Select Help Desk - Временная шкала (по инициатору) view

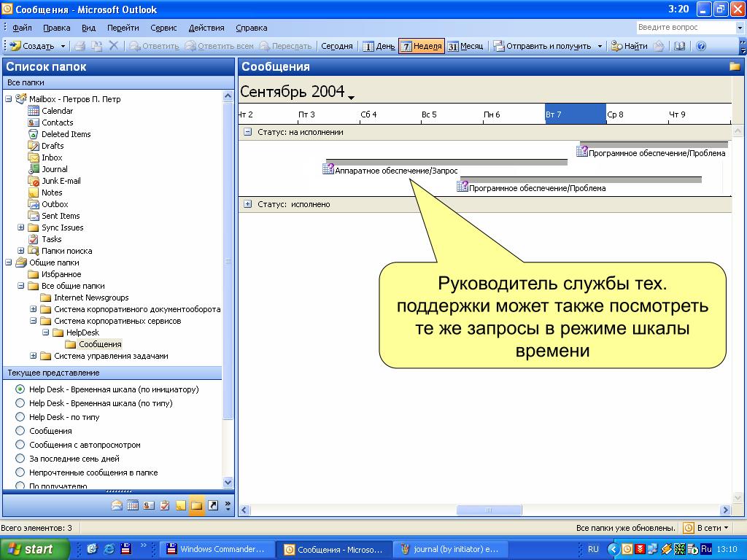20,389
